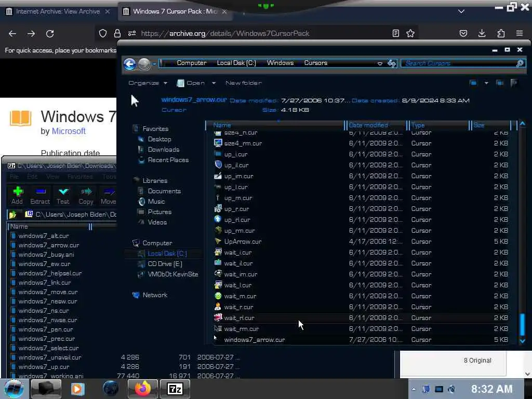Open Firefox downloads panel

click(x=482, y=33)
